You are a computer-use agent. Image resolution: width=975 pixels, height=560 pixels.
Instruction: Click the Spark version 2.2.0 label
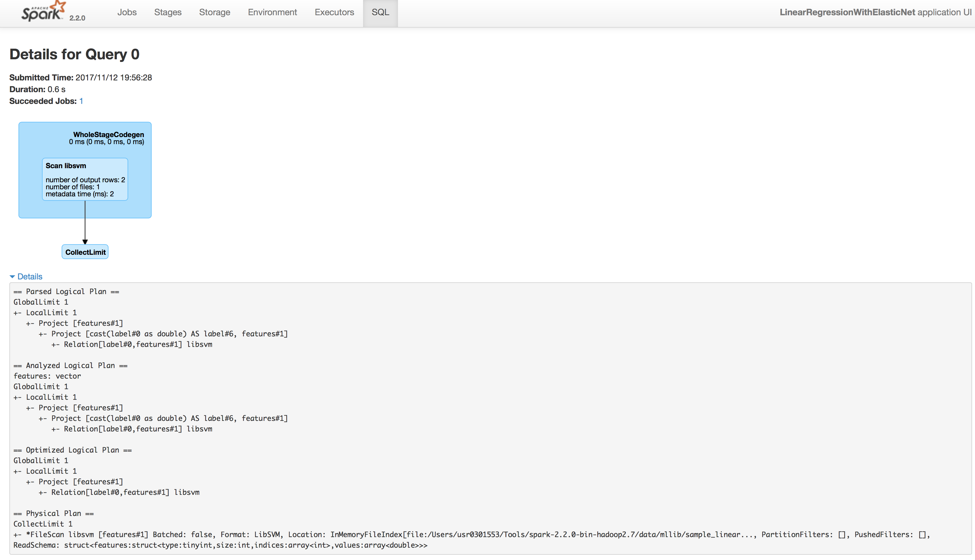77,18
